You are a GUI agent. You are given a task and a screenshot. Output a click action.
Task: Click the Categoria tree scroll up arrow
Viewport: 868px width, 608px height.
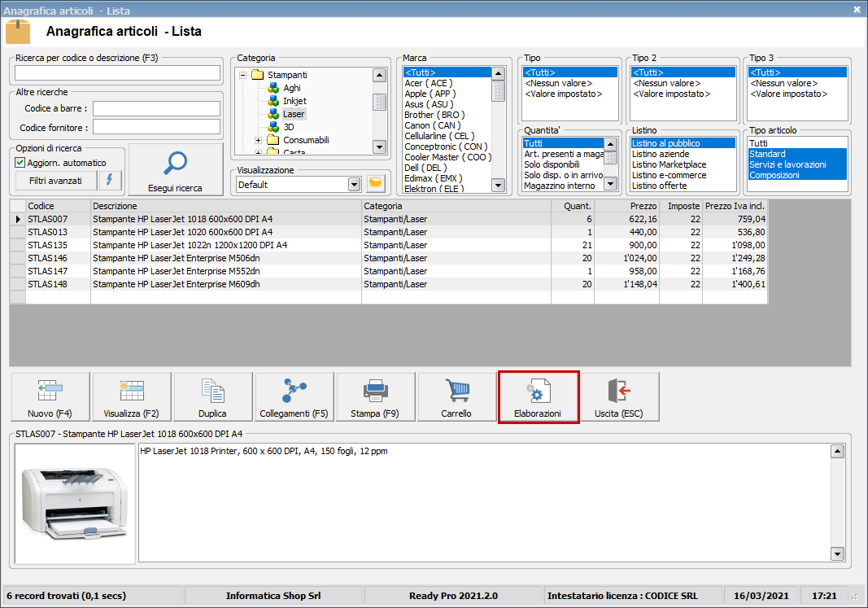379,75
